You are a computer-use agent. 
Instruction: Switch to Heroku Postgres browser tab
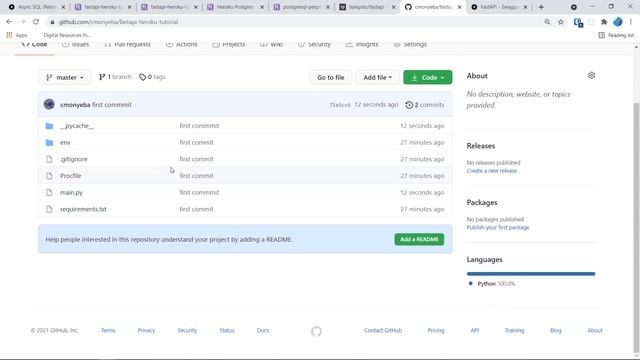[x=236, y=7]
